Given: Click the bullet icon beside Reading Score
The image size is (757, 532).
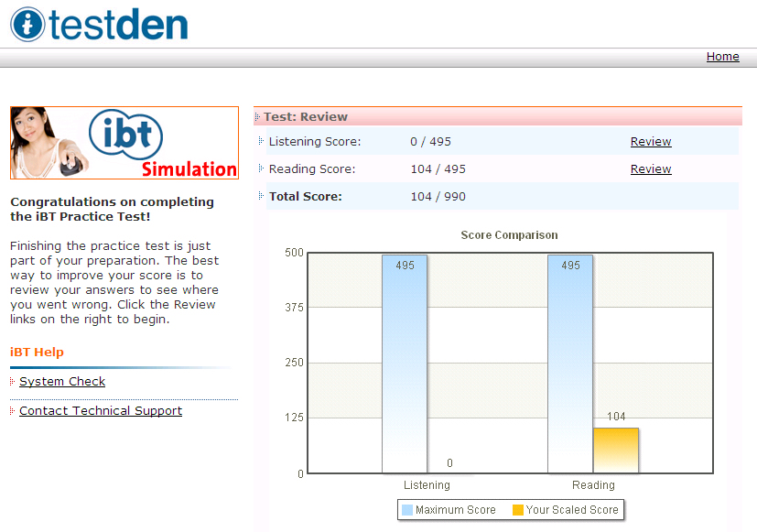Looking at the screenshot, I should tap(261, 168).
